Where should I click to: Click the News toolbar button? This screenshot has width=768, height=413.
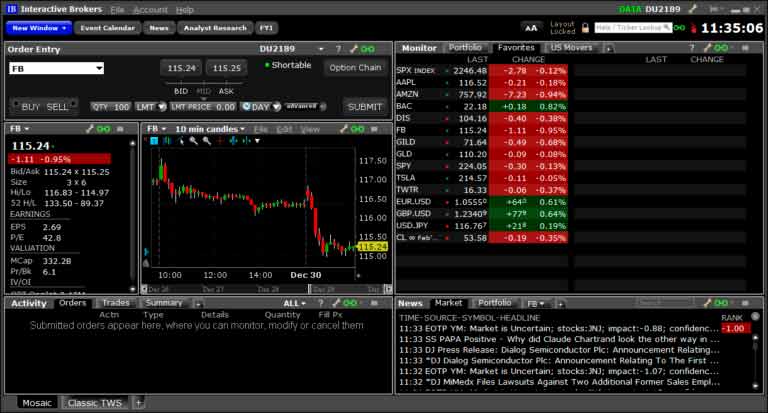coord(159,28)
